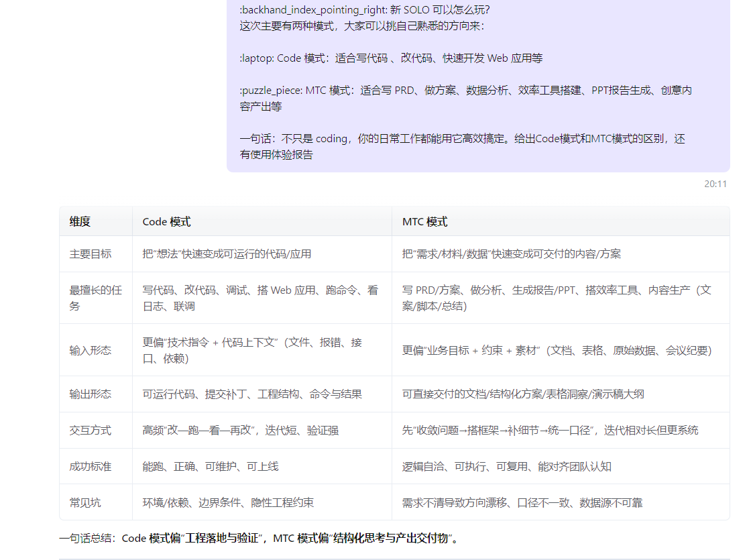The width and height of the screenshot is (751, 560).
Task: Click the "输入形态" row label
Action: [91, 351]
